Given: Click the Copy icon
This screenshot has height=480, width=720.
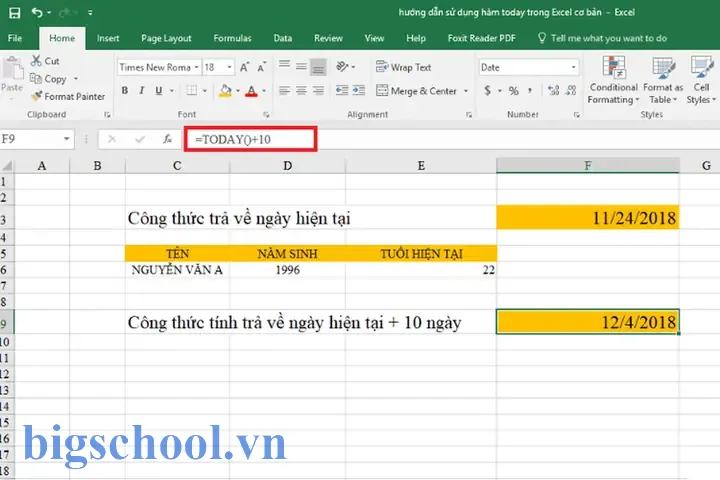Looking at the screenshot, I should pyautogui.click(x=36, y=79).
